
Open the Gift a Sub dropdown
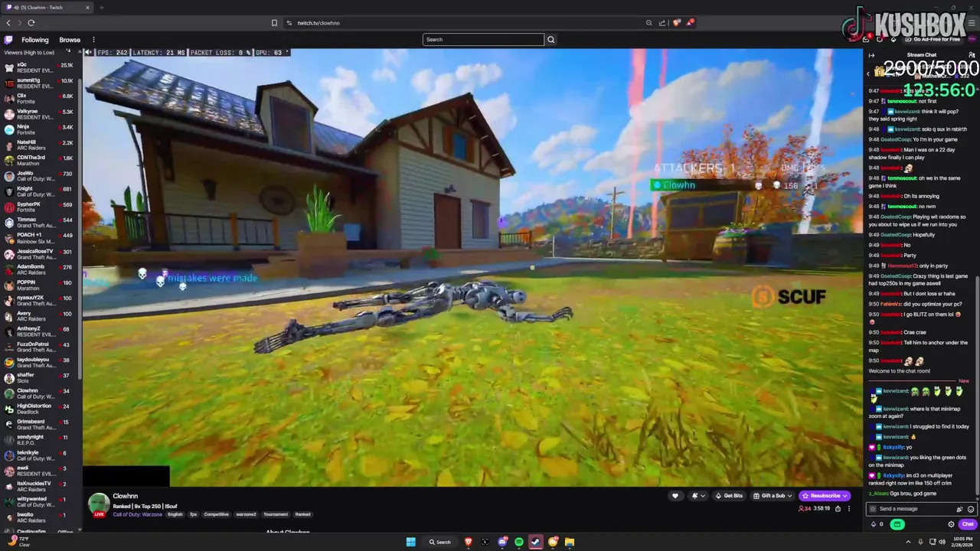(773, 496)
